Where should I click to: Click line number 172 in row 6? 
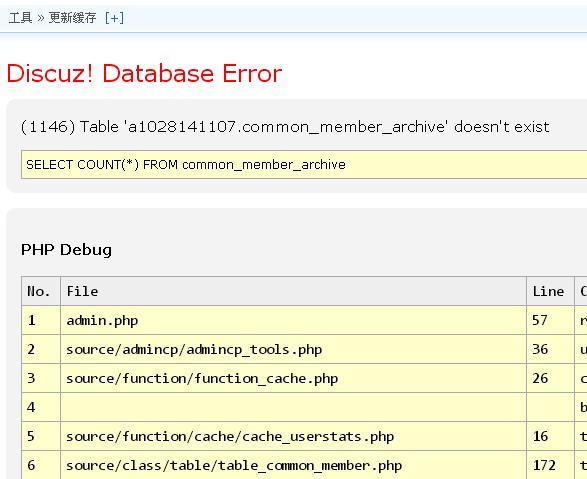click(544, 466)
